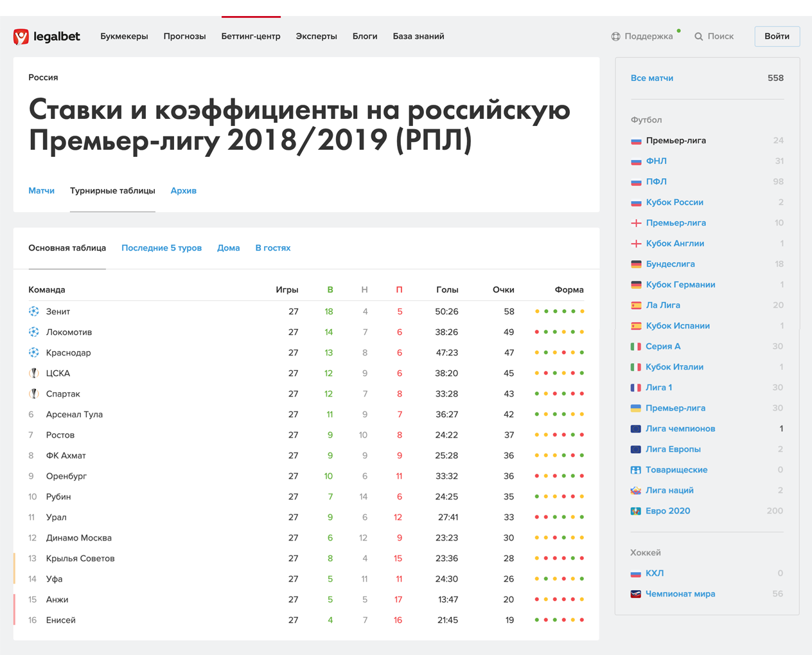Click EU flag beside Лига чемпионов
The image size is (812, 655).
pyautogui.click(x=636, y=429)
